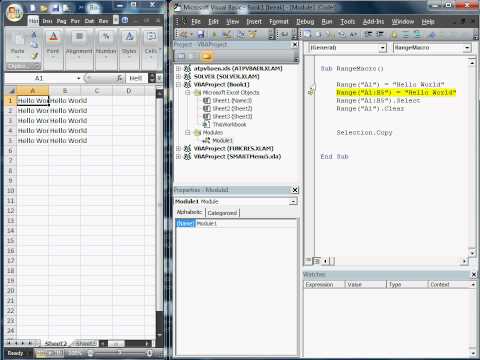Click the View Code icon in Project pane
This screenshot has width=480, height=360.
coord(181,56)
